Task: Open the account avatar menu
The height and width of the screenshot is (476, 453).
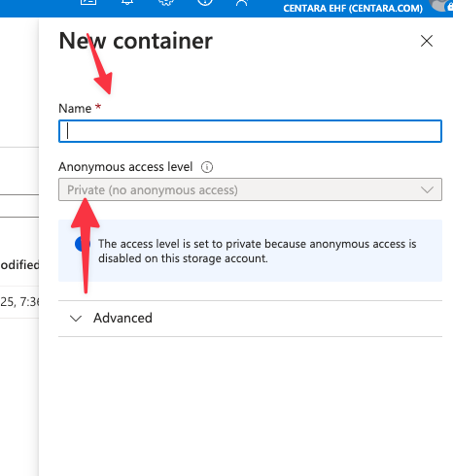Action: coord(442,5)
